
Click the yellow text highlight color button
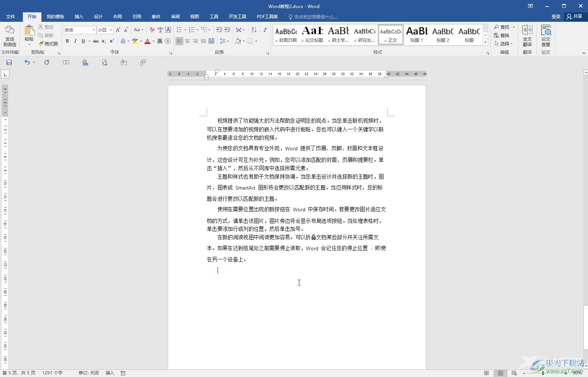pos(135,41)
